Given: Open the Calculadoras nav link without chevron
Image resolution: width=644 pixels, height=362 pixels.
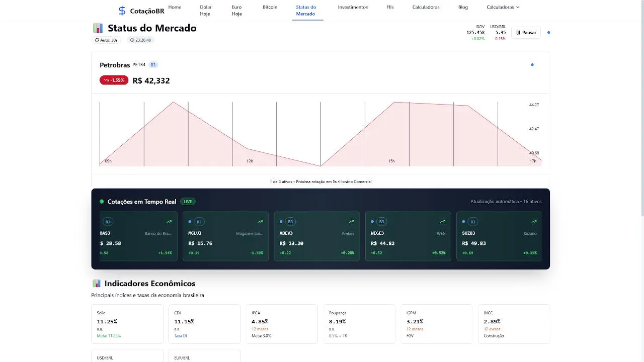Looking at the screenshot, I should click(426, 7).
